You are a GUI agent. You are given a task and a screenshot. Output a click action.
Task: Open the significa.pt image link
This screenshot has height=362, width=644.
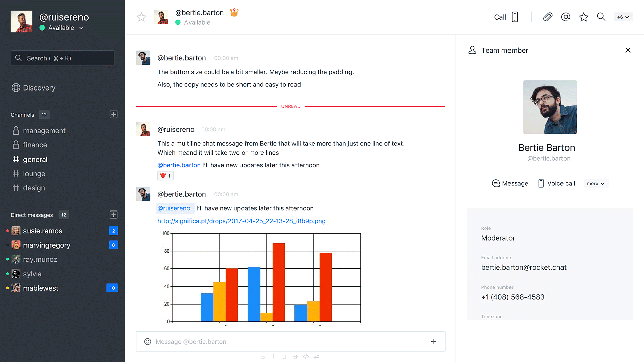click(241, 221)
